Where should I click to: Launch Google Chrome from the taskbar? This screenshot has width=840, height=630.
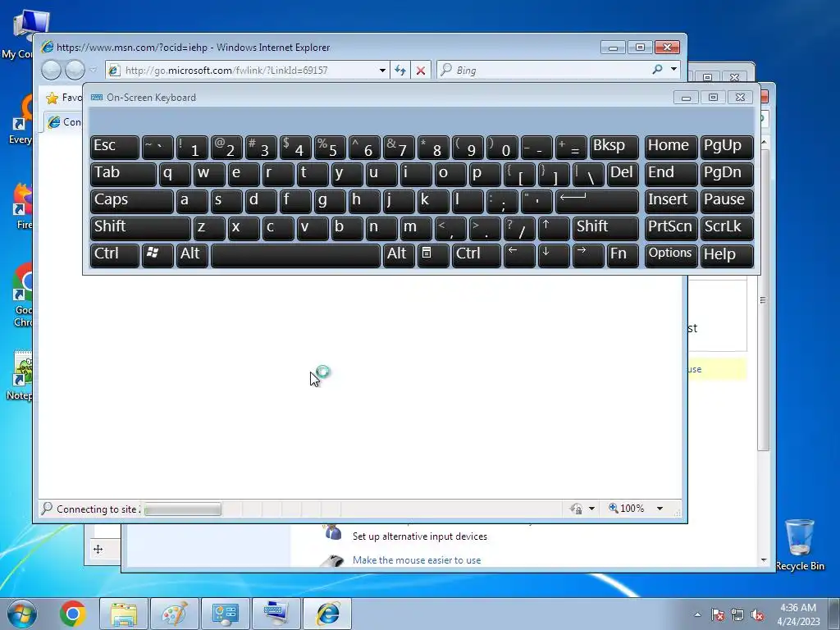73,614
